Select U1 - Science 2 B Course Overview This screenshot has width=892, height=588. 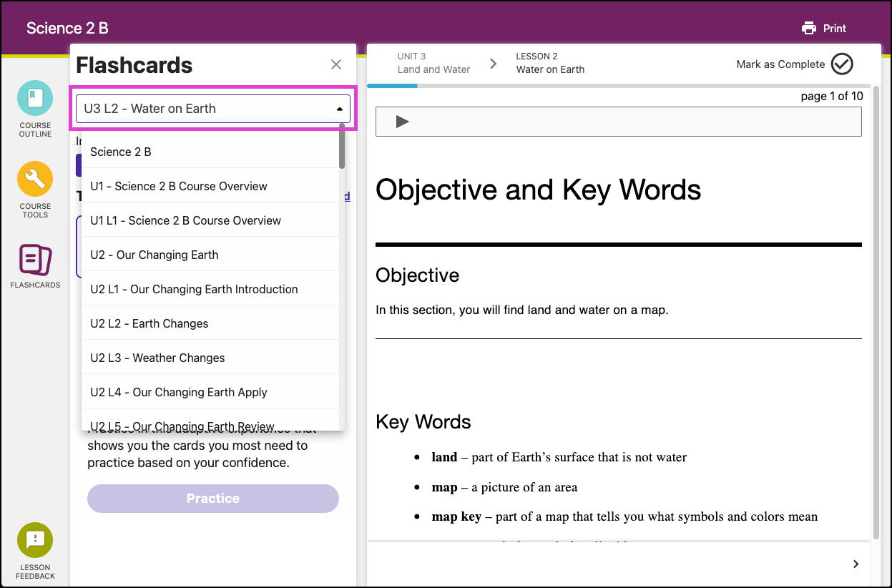click(210, 186)
